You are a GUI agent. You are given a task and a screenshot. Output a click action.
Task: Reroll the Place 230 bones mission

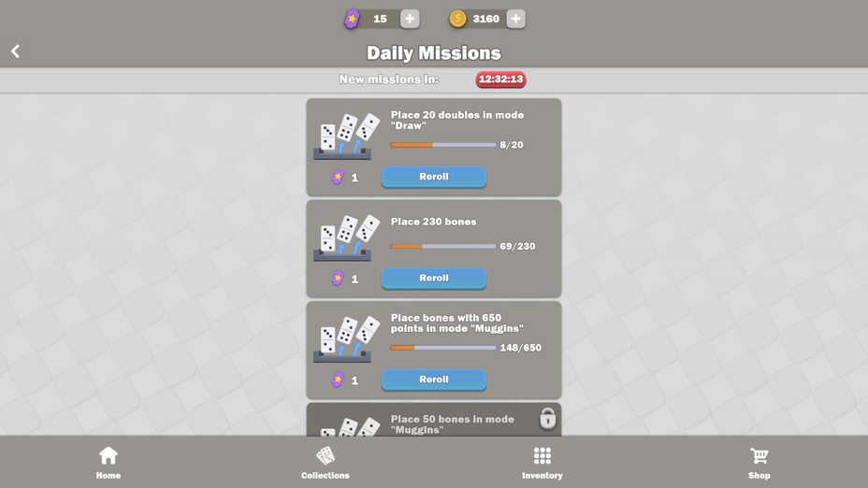tap(434, 279)
